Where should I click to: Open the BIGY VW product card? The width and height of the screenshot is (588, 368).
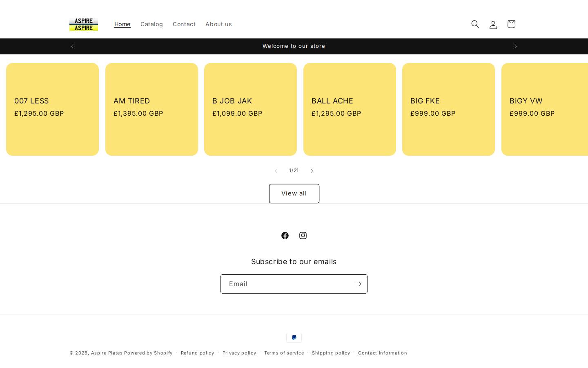(545, 109)
